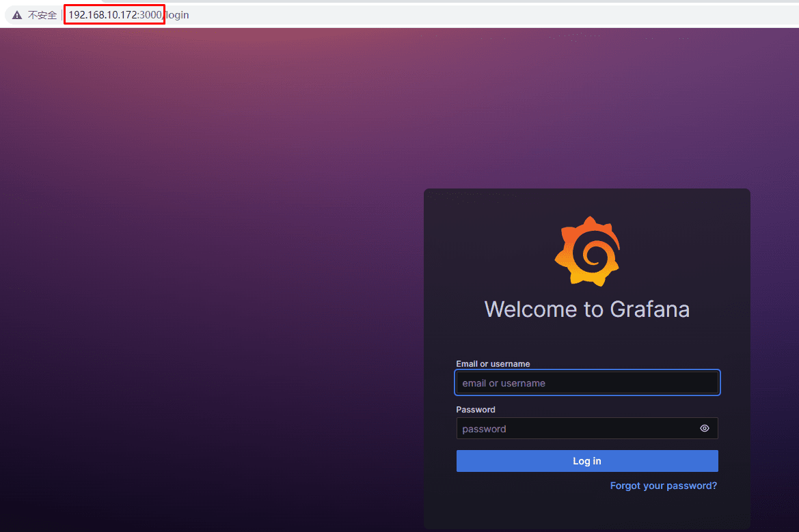
Task: Click the not-secure warning triangle icon
Action: point(17,15)
